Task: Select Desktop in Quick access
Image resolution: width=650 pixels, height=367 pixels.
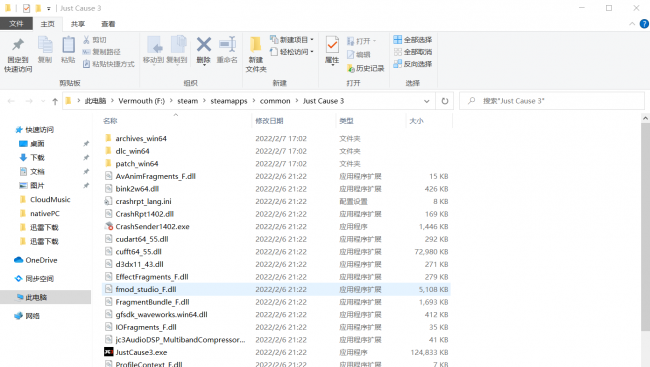Action: 37,143
